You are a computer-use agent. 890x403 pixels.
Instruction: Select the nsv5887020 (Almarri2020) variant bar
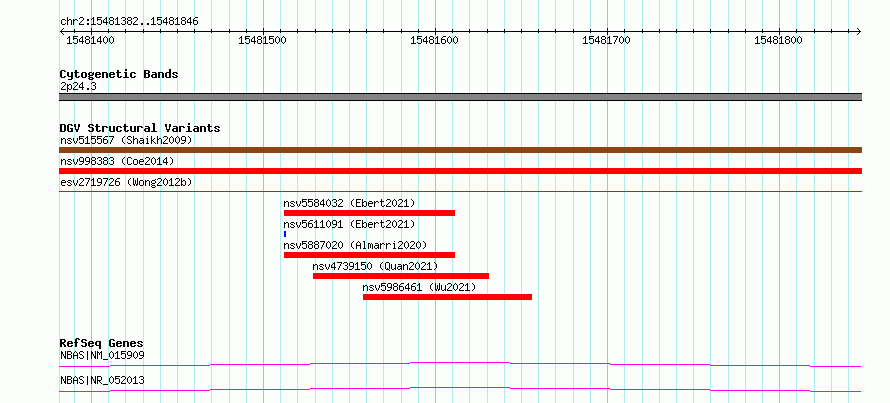click(369, 255)
